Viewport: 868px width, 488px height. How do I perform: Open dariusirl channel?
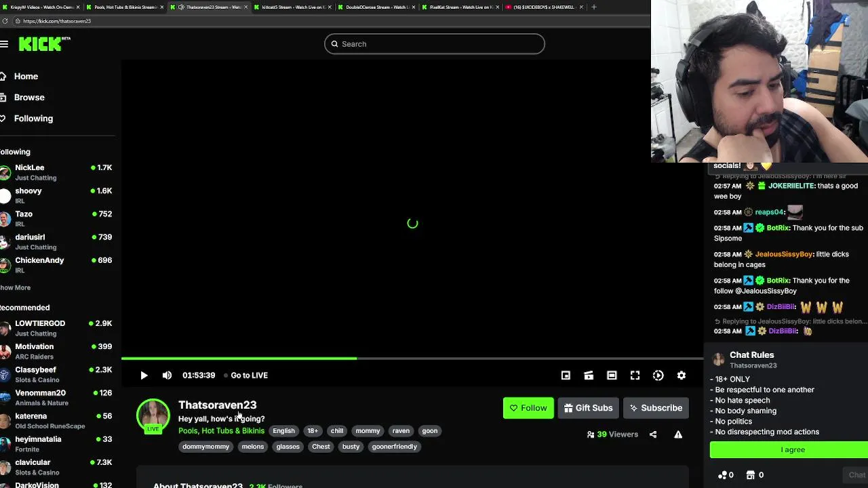tap(58, 241)
